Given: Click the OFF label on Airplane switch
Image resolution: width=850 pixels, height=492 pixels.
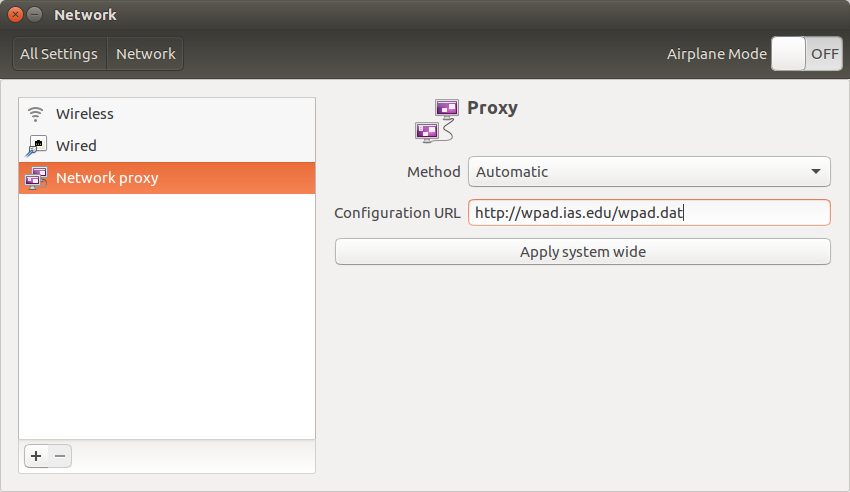Looking at the screenshot, I should pos(824,54).
